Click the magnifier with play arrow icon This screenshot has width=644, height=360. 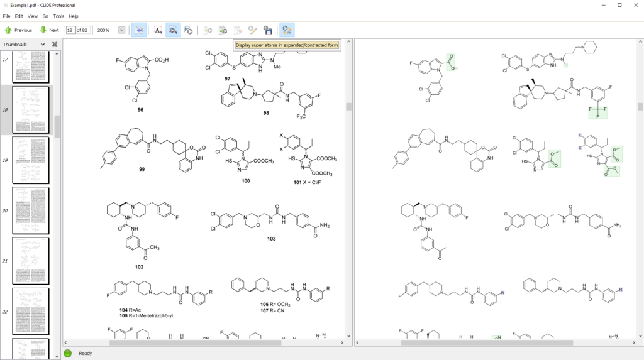pyautogui.click(x=188, y=30)
